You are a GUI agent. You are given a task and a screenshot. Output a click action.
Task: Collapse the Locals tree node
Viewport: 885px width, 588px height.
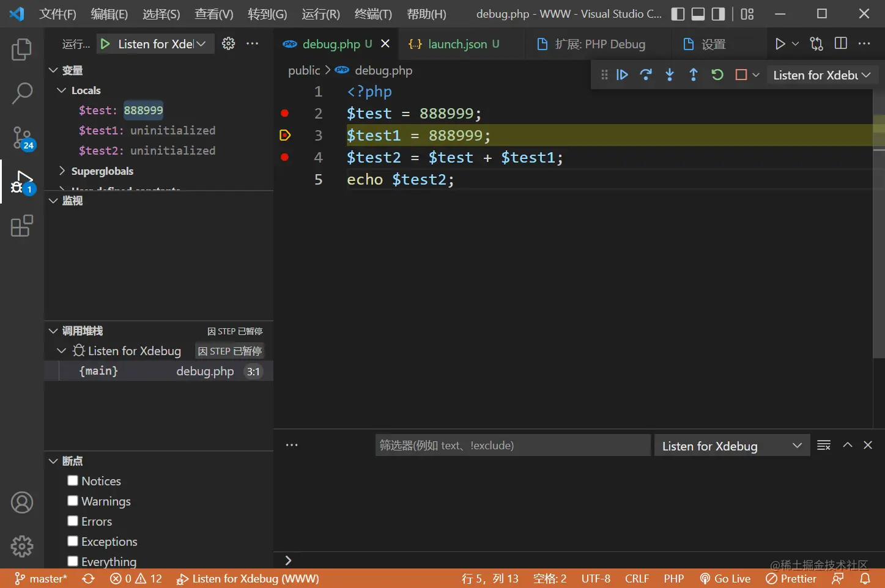coord(62,90)
